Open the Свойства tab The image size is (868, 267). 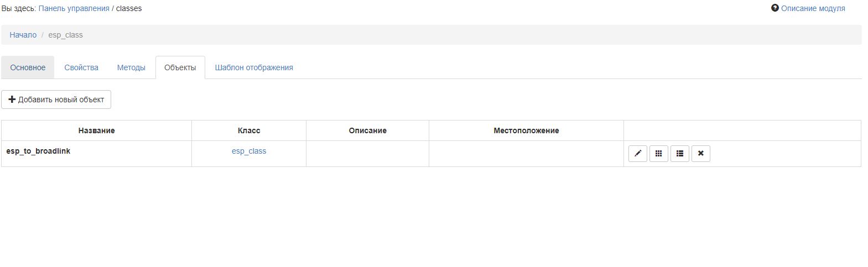tap(81, 67)
